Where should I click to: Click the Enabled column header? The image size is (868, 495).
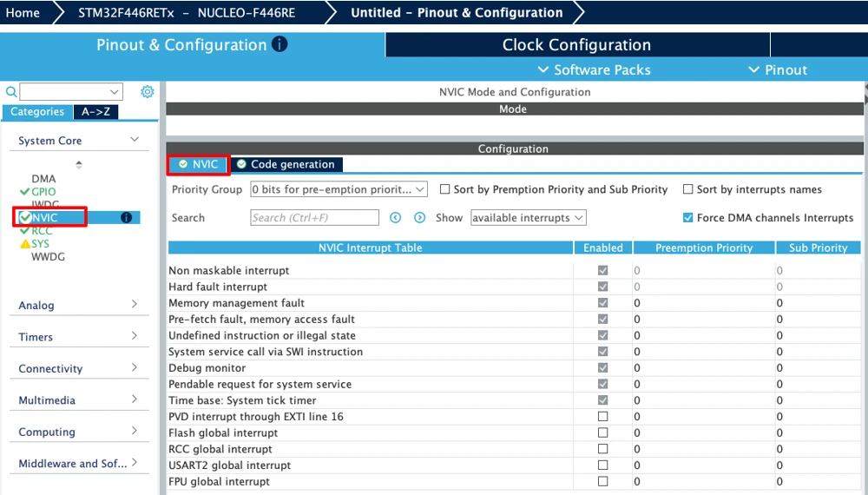(603, 247)
